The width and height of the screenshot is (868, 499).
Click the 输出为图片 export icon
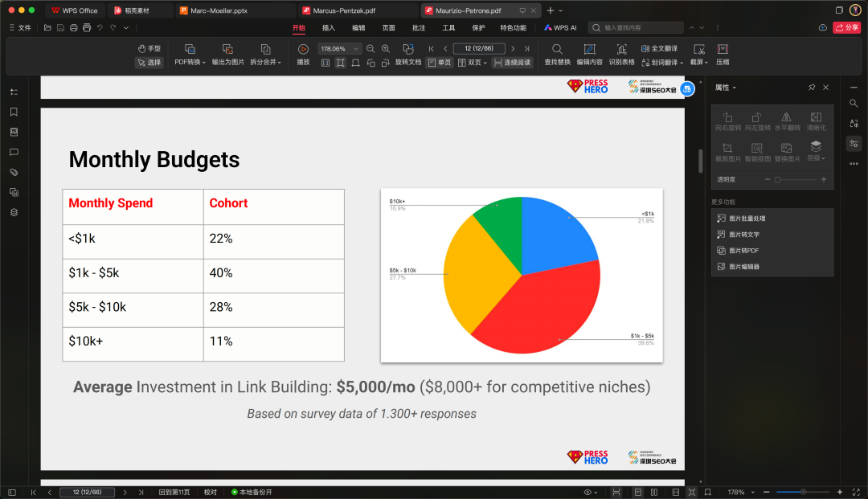pos(227,49)
